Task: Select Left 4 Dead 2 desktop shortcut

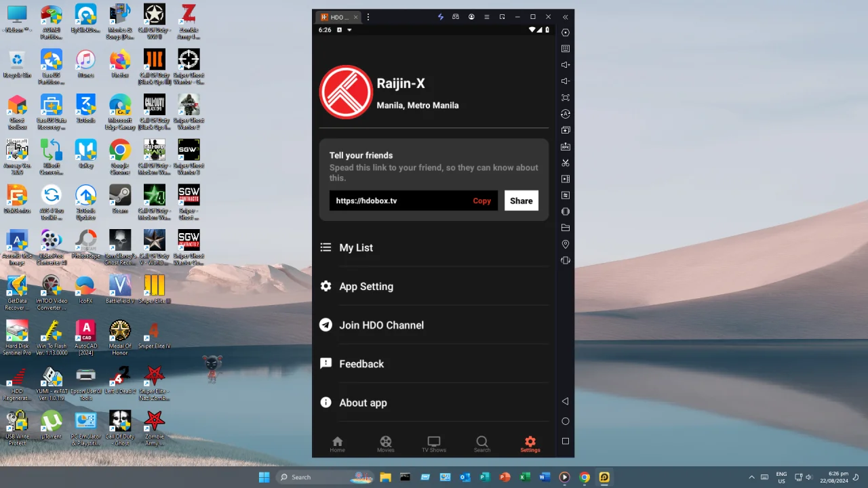Action: (120, 380)
